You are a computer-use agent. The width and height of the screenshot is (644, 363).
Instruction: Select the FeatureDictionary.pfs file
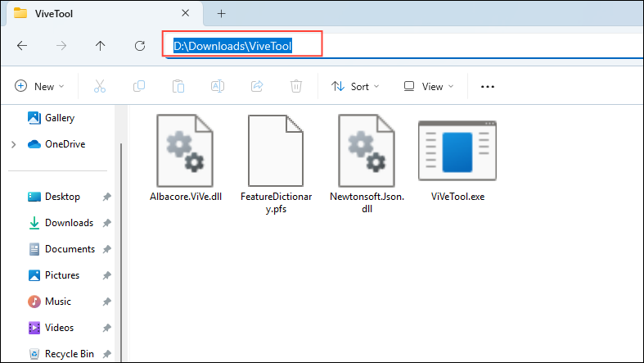coord(276,164)
